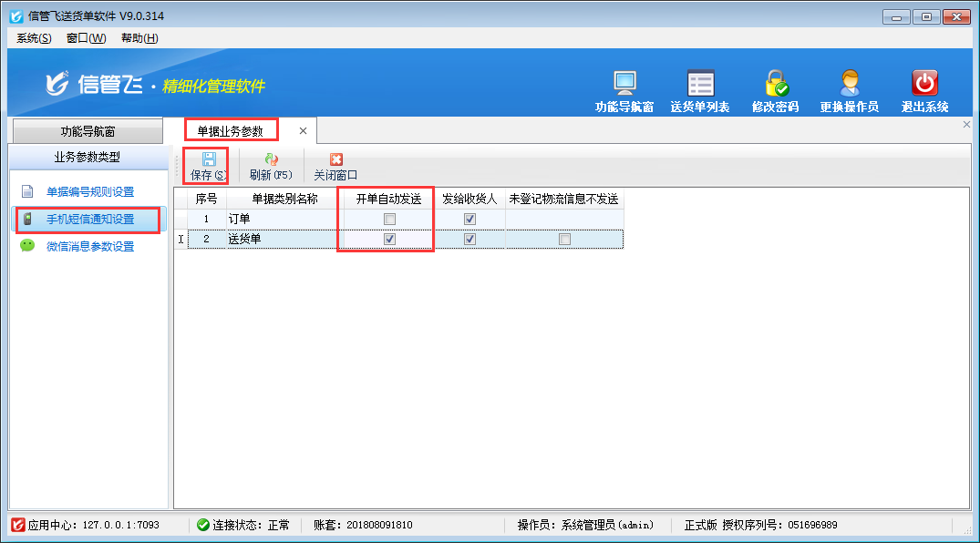The image size is (980, 543).
Task: Close the 单据业务参数 tab
Action: pyautogui.click(x=303, y=131)
